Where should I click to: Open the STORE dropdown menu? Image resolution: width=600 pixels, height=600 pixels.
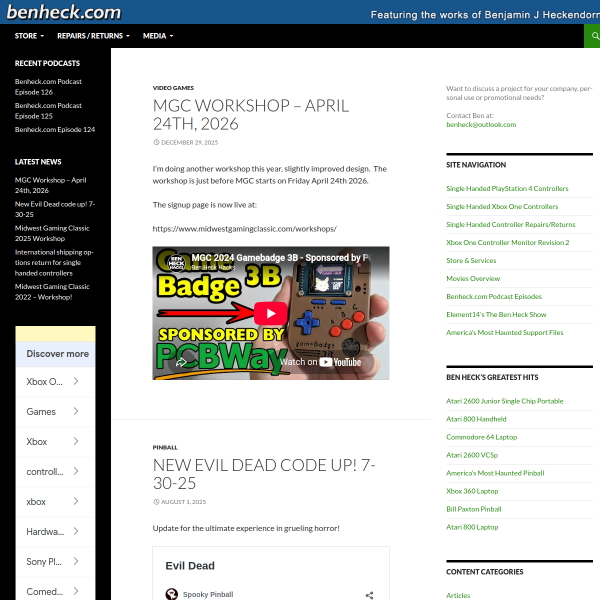[29, 36]
